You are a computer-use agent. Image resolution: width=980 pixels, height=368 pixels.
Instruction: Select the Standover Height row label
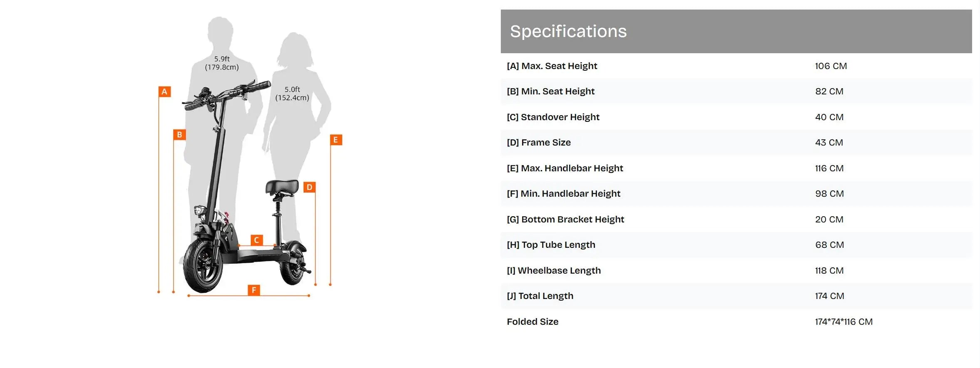click(x=553, y=117)
